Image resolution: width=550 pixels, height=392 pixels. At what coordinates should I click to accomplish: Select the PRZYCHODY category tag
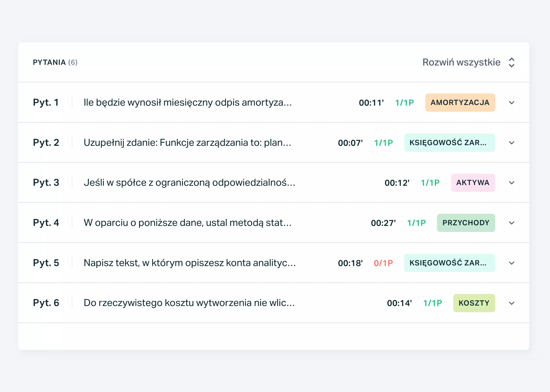point(466,223)
